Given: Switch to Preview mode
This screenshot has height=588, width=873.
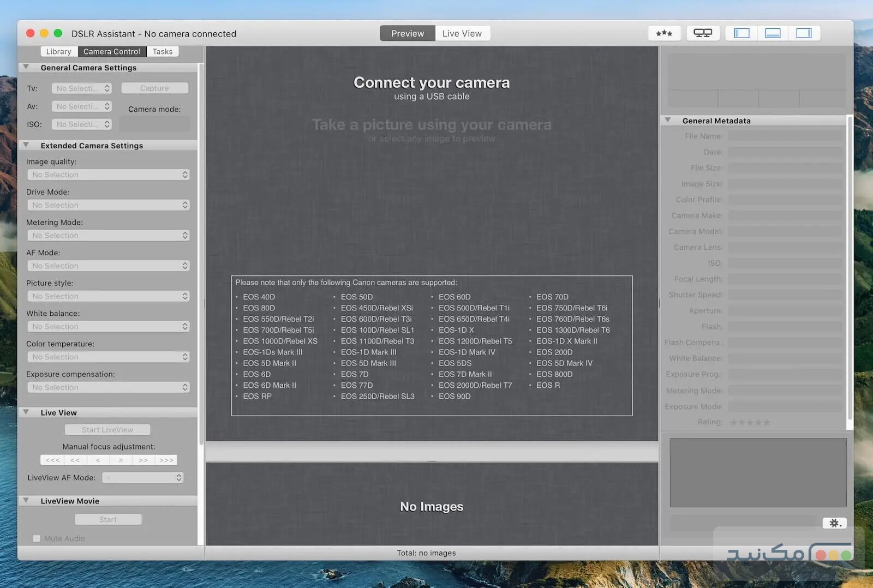Looking at the screenshot, I should 407,33.
